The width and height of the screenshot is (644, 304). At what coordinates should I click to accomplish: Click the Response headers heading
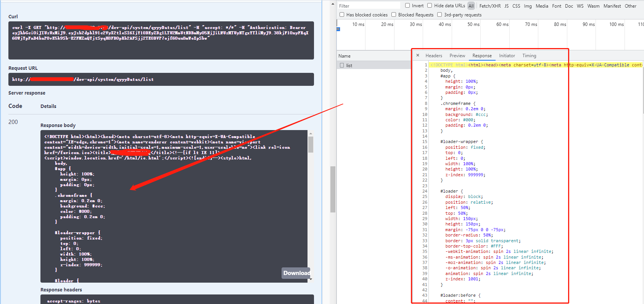coord(61,290)
